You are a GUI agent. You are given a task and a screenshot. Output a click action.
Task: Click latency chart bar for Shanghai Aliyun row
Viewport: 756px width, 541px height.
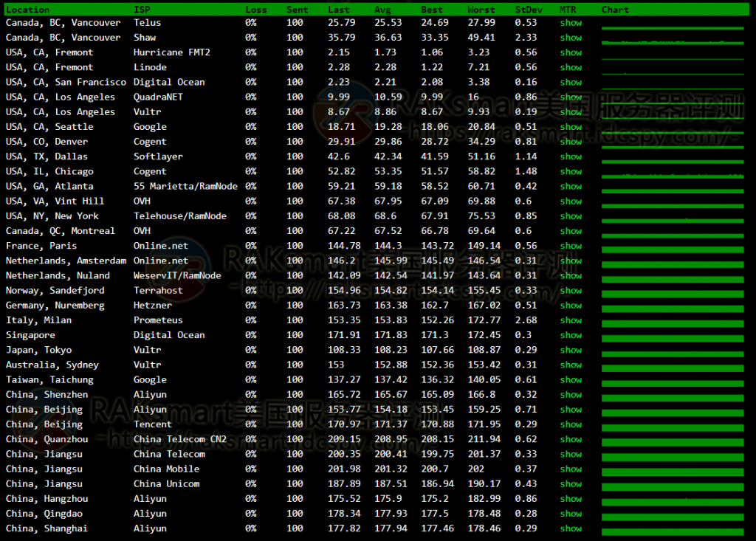(x=673, y=531)
